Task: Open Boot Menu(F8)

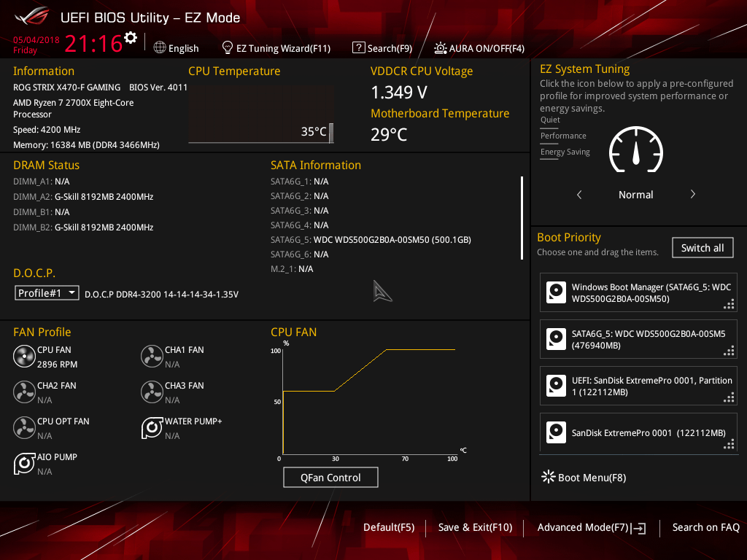Action: point(584,477)
